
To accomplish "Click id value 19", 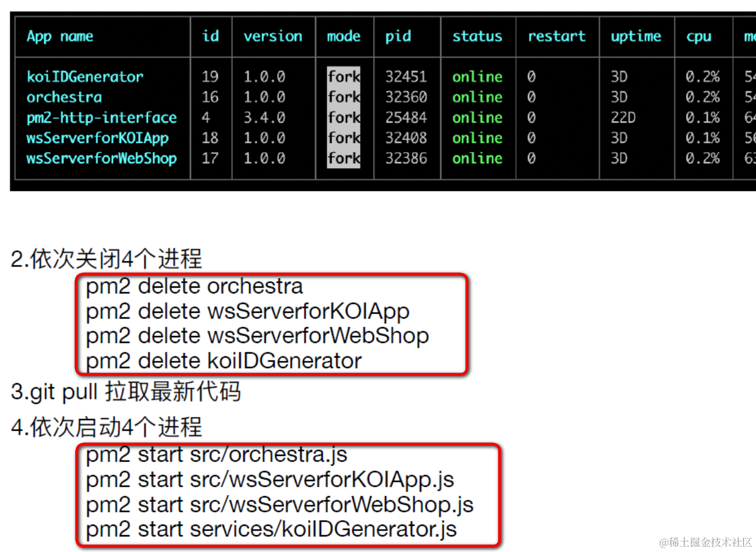I will pos(210,77).
